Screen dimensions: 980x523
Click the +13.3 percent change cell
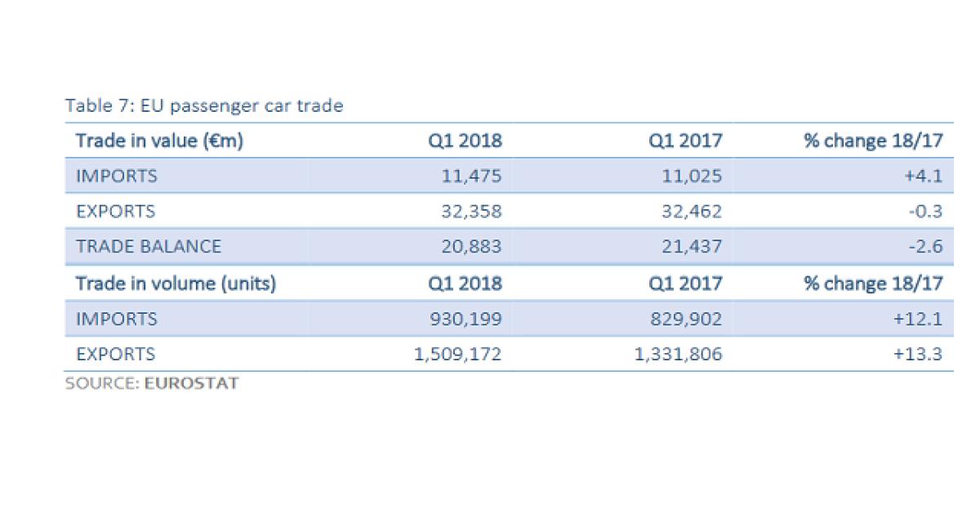tap(920, 355)
